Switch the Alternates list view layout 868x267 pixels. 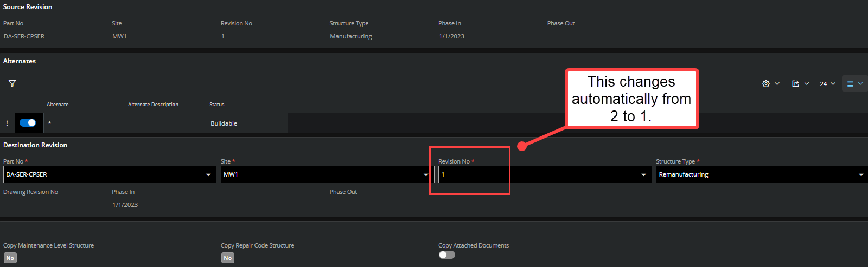pos(854,83)
